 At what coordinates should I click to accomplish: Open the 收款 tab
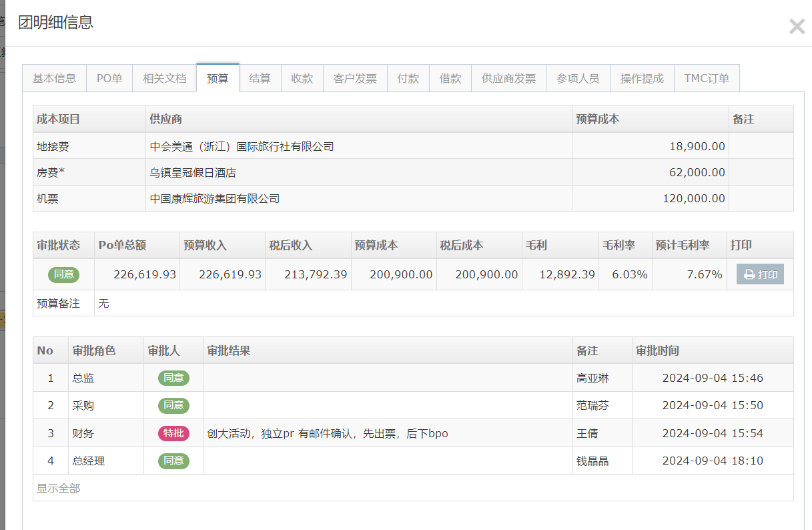(x=302, y=78)
